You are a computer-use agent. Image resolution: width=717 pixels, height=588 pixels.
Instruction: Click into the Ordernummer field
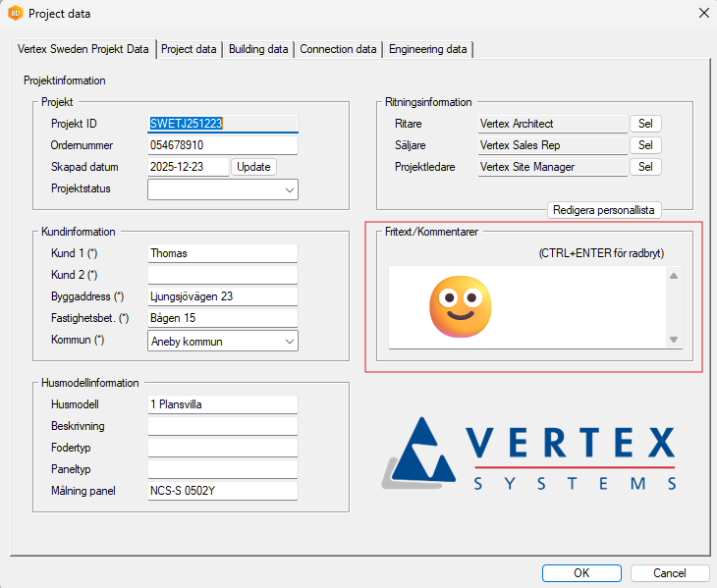[x=222, y=145]
